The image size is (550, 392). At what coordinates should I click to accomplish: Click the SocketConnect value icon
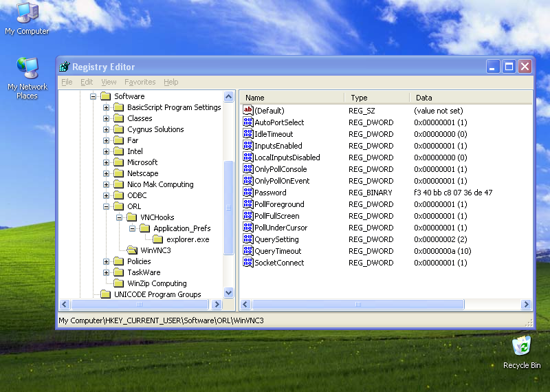pyautogui.click(x=248, y=263)
